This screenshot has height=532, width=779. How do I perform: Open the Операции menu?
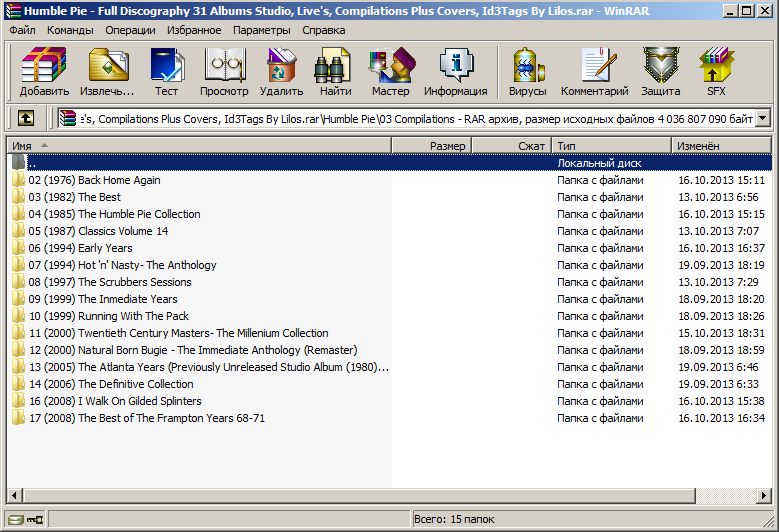pyautogui.click(x=130, y=30)
